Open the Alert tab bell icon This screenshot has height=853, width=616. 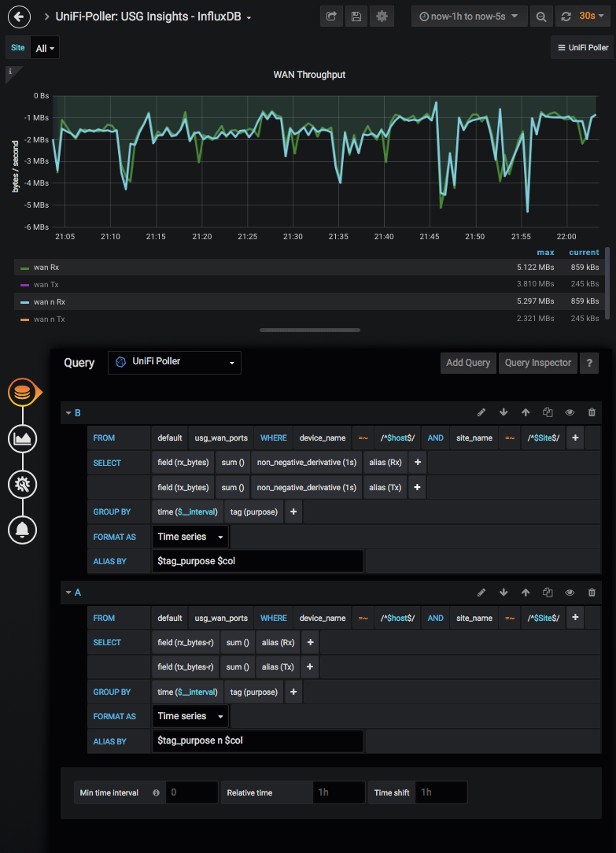click(22, 530)
